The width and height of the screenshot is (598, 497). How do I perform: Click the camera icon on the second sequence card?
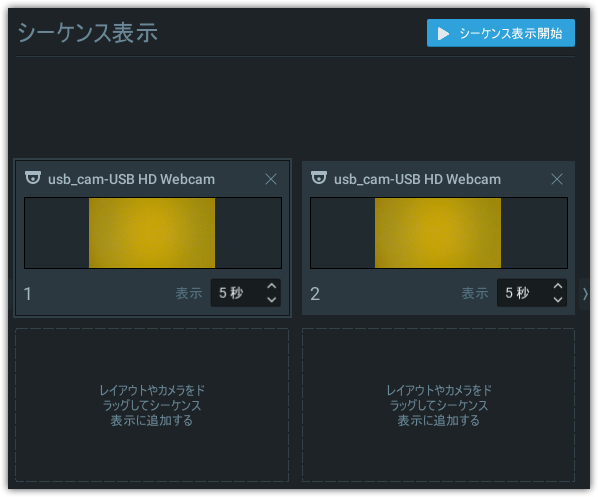[x=319, y=178]
